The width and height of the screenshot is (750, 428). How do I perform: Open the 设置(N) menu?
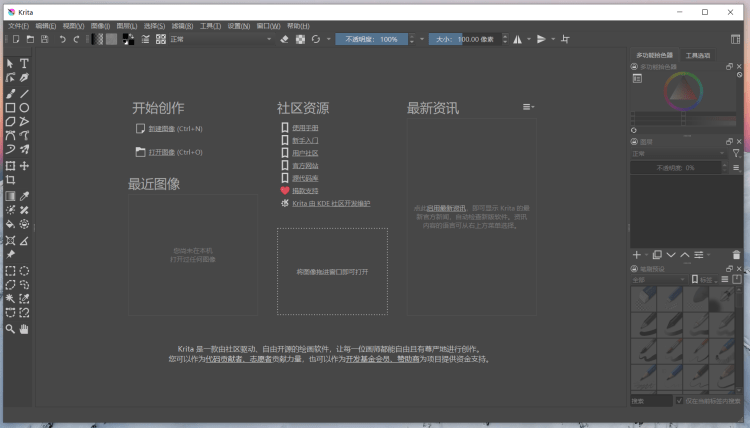tap(239, 26)
